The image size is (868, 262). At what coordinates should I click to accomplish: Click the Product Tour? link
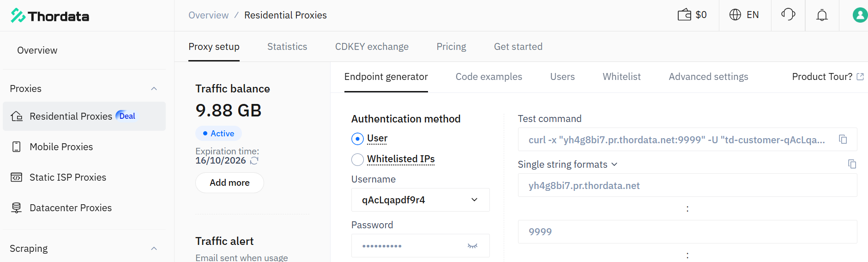pyautogui.click(x=822, y=77)
